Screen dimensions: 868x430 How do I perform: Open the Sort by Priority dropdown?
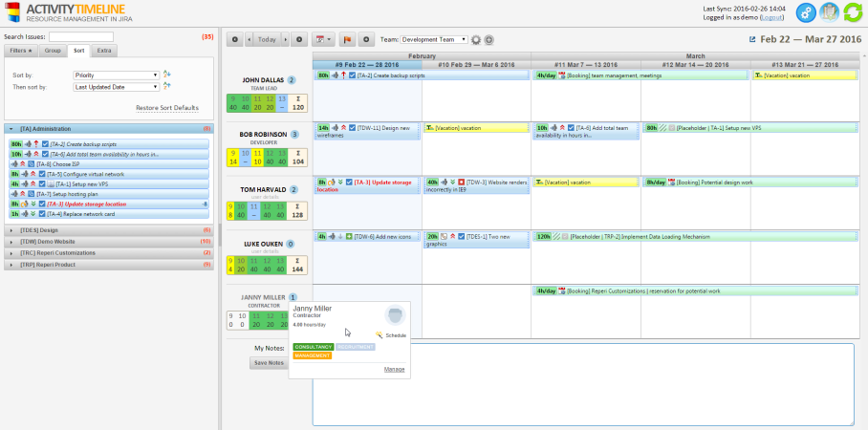[x=116, y=74]
